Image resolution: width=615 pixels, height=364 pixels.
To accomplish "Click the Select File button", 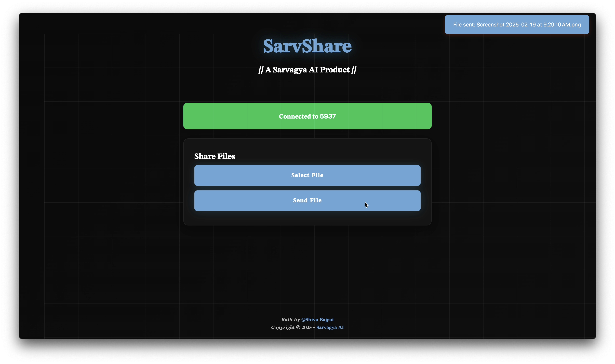I will tap(307, 175).
